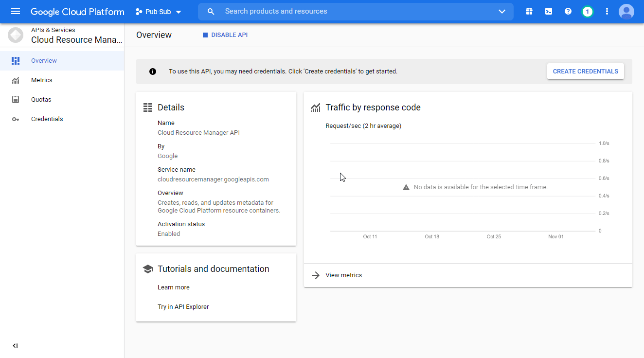
Task: Open the hamburger navigation menu
Action: tap(16, 11)
